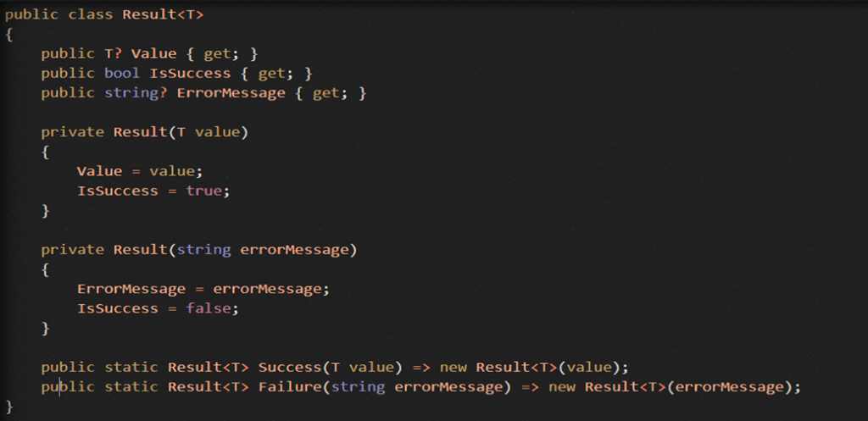The height and width of the screenshot is (421, 868).
Task: Click the bool keyword before IsSuccess
Action: [x=122, y=73]
